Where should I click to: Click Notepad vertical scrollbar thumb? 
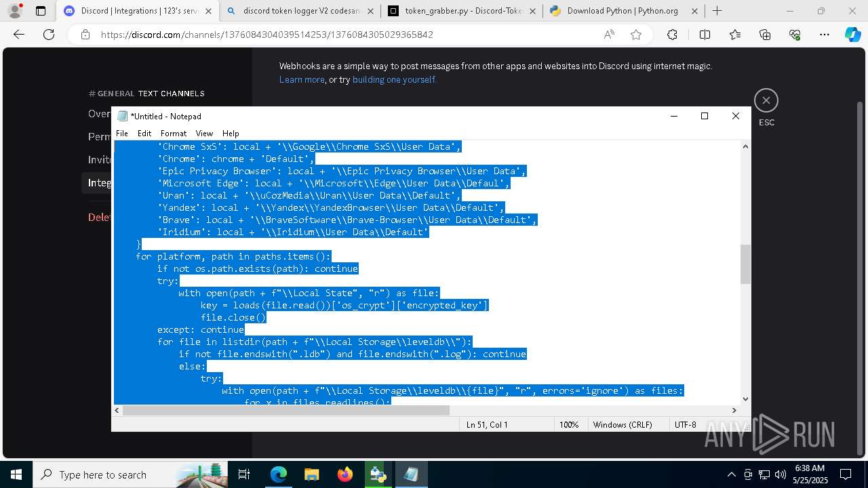pos(745,264)
